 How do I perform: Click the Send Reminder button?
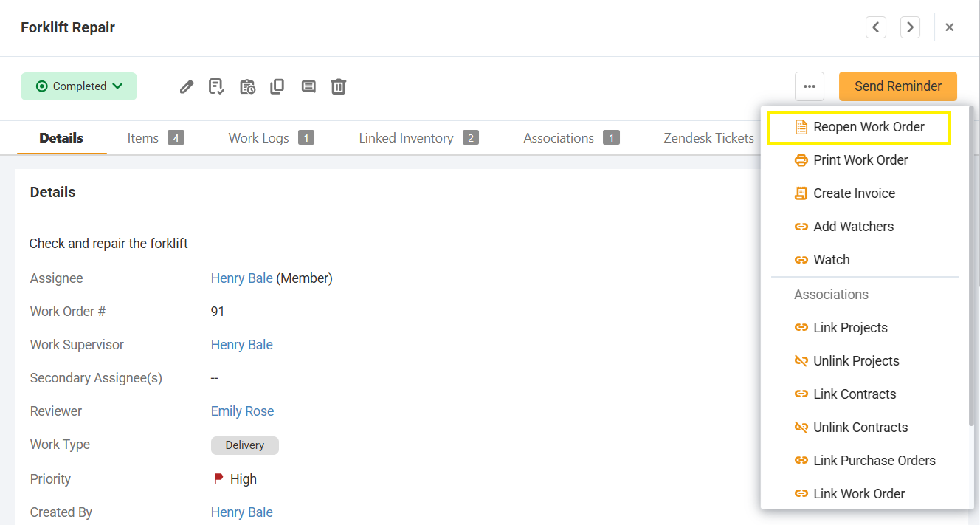coord(897,86)
